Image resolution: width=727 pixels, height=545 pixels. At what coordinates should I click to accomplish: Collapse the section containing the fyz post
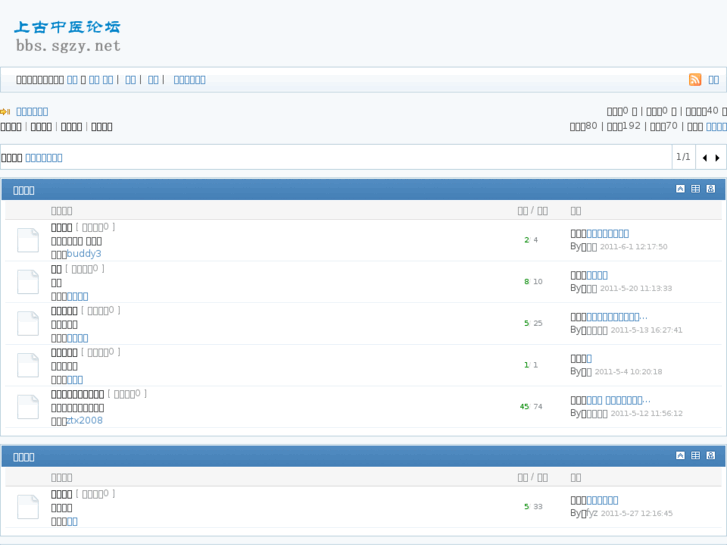(x=680, y=455)
